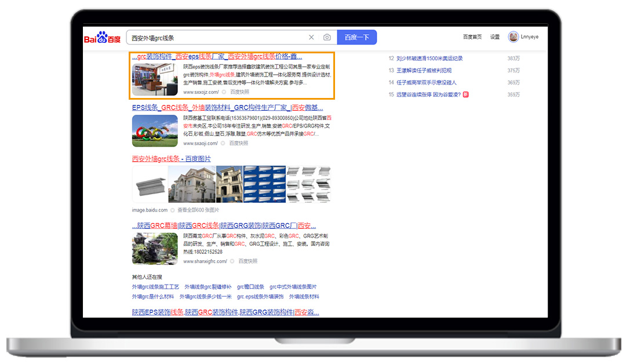626x364 pixels.
Task: Open image search via the camera icon
Action: click(327, 38)
